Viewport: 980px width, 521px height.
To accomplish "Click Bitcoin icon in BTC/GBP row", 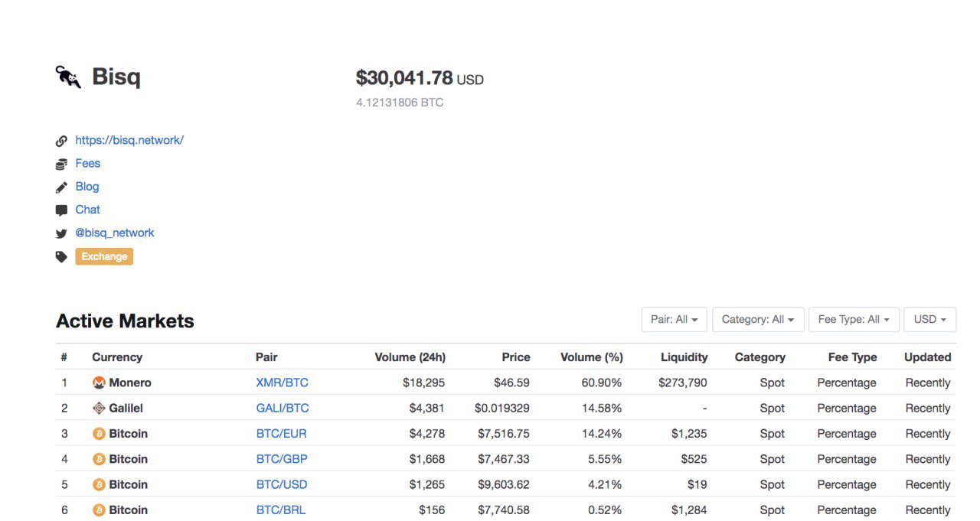I will pos(99,459).
